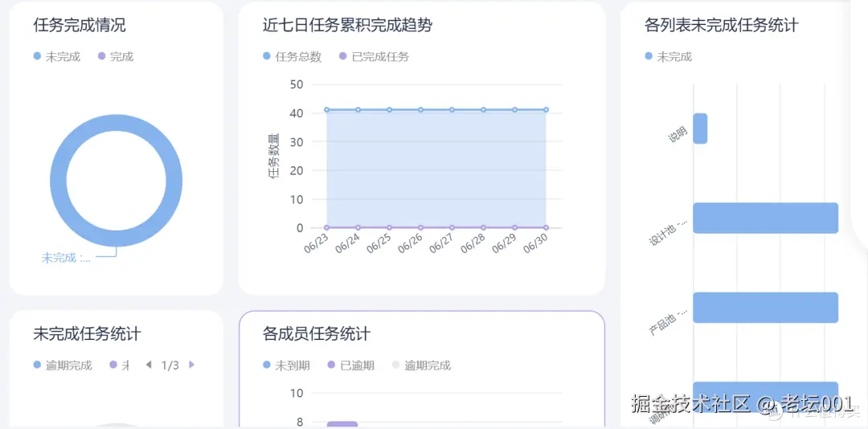The width and height of the screenshot is (868, 429).
Task: Click the 近七日任务累积完成趋势 card title
Action: pyautogui.click(x=347, y=25)
